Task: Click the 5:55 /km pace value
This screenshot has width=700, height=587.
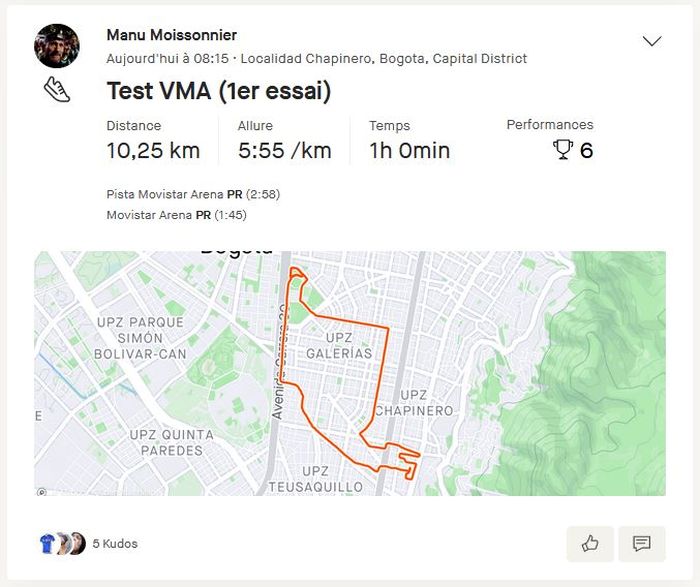Action: tap(284, 151)
